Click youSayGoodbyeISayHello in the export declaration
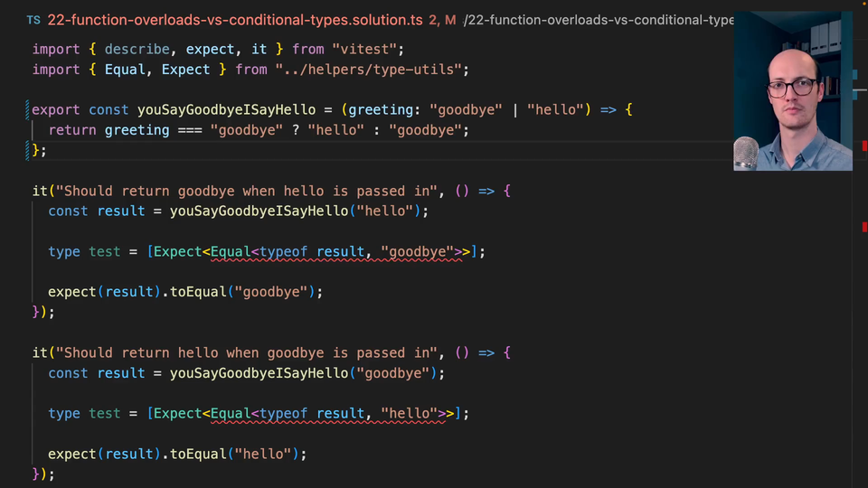This screenshot has width=868, height=488. point(226,110)
